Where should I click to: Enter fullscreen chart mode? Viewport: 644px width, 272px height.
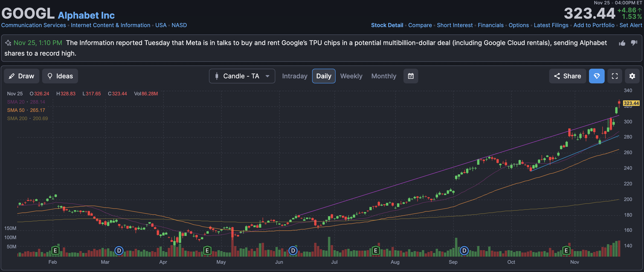click(x=615, y=76)
